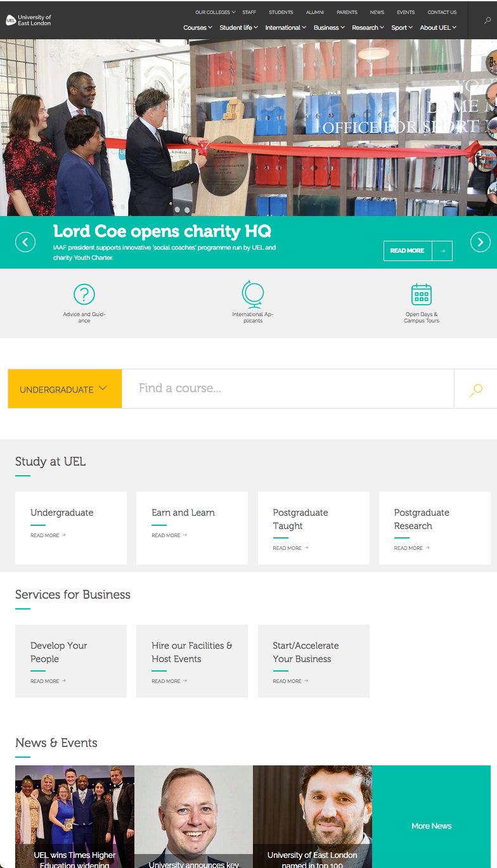
Task: Go to previous carousel slide arrow
Action: click(x=25, y=242)
